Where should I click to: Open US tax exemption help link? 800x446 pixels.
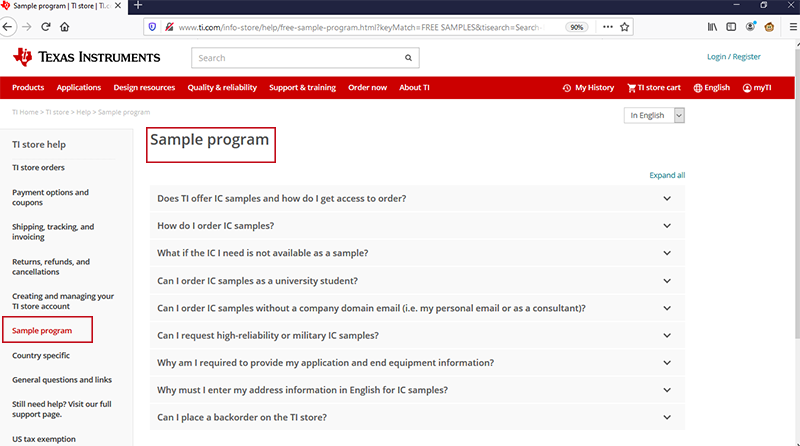tap(44, 439)
